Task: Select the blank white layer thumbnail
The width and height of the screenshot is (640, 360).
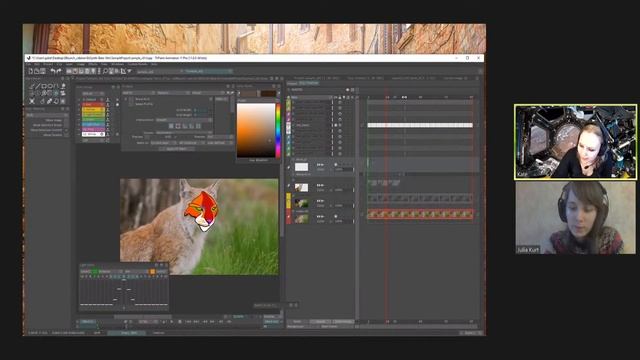Action: [x=301, y=167]
